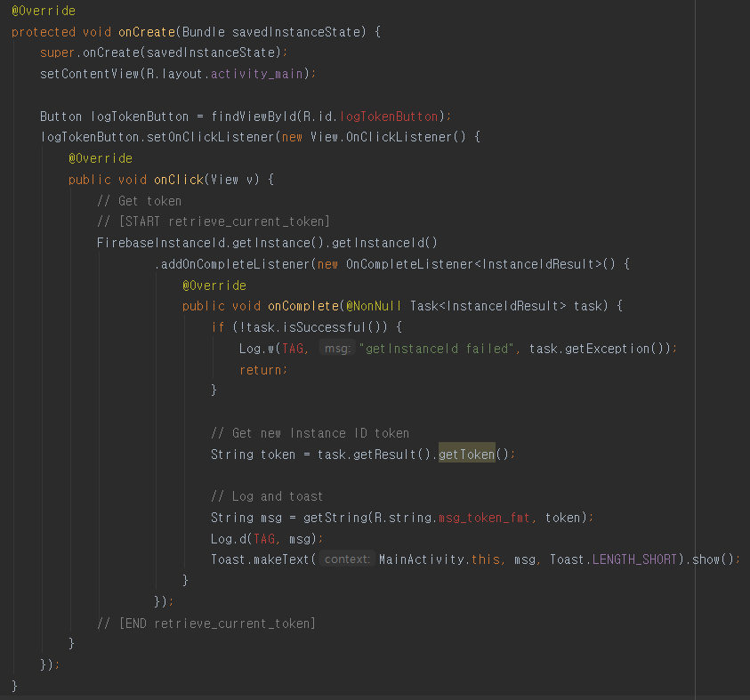This screenshot has height=700, width=750.
Task: Click the highlighted getToken method call
Action: click(467, 454)
